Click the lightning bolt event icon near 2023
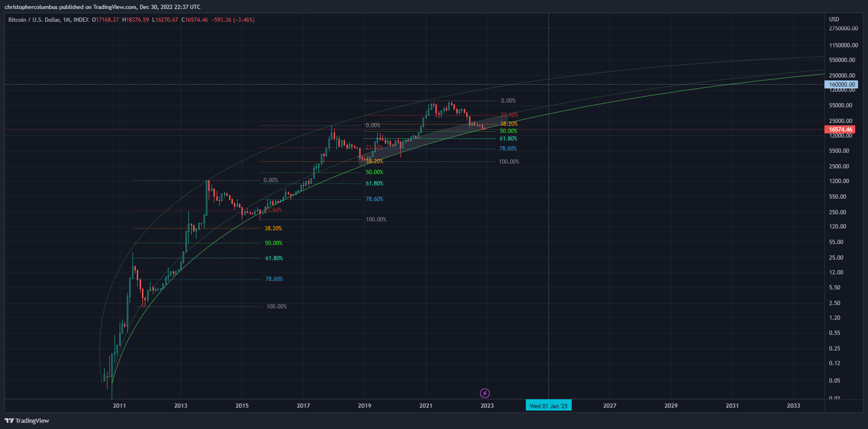The image size is (868, 429). coord(485,393)
